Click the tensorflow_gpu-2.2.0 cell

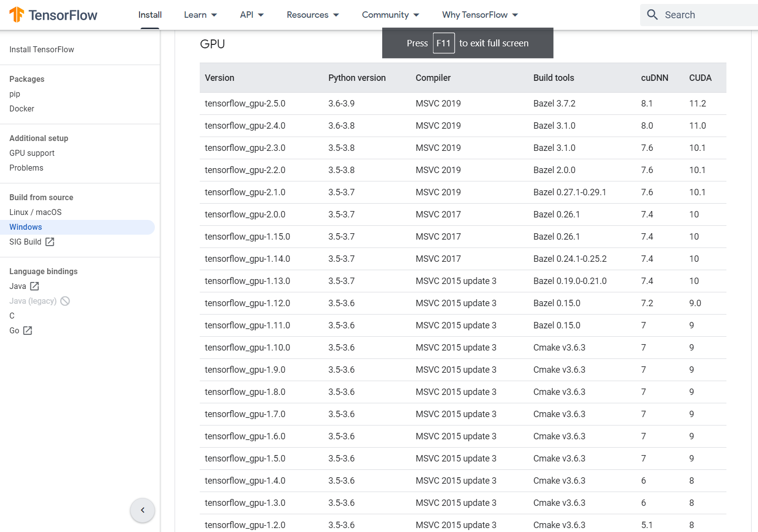[245, 170]
